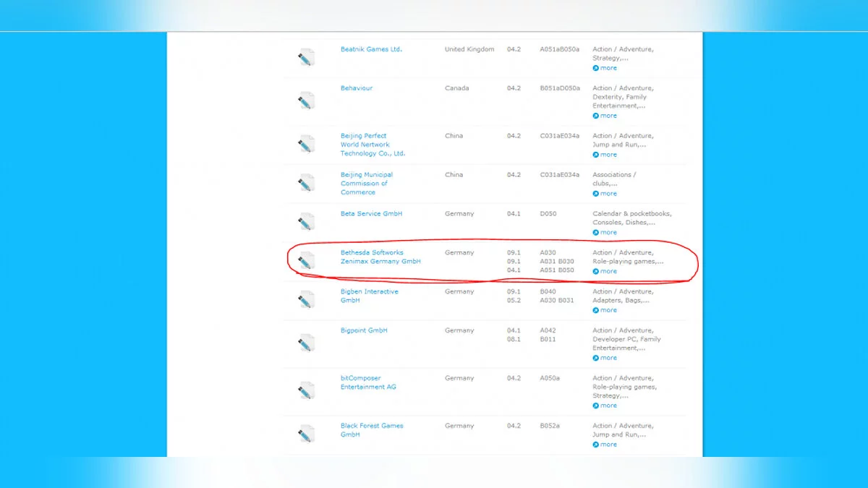The height and width of the screenshot is (488, 868).
Task: Select booth code B040 for Bigben
Action: [548, 292]
